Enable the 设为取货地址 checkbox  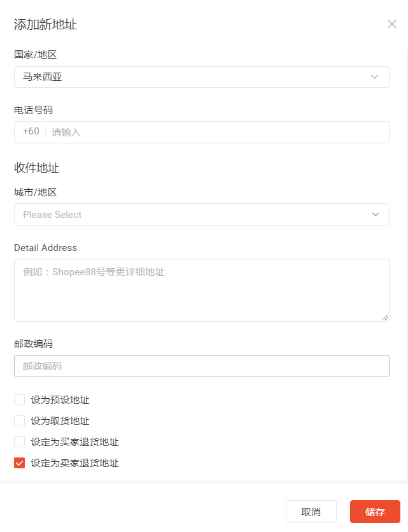click(x=19, y=421)
